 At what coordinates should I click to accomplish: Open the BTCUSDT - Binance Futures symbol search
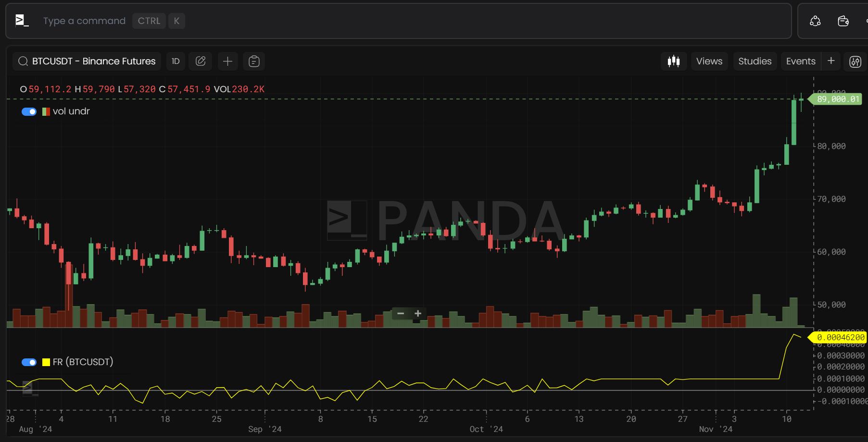(87, 61)
